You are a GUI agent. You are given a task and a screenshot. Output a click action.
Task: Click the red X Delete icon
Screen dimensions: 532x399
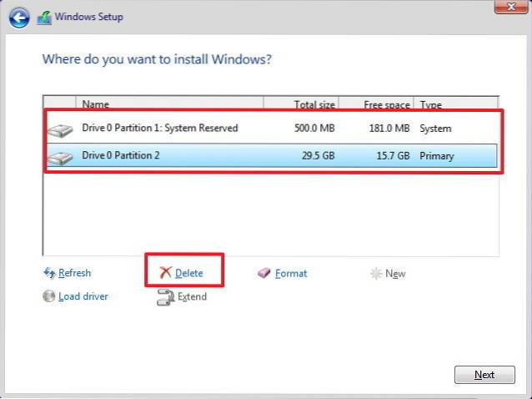click(165, 273)
